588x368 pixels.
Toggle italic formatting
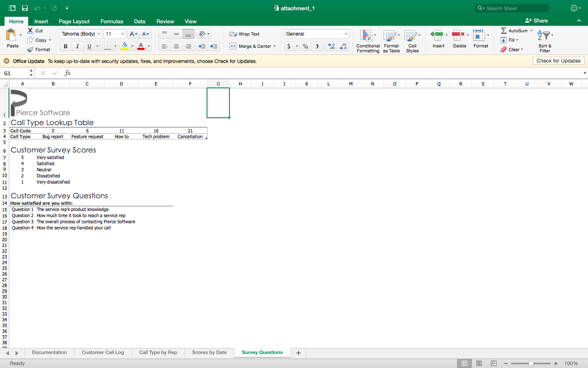coord(77,46)
